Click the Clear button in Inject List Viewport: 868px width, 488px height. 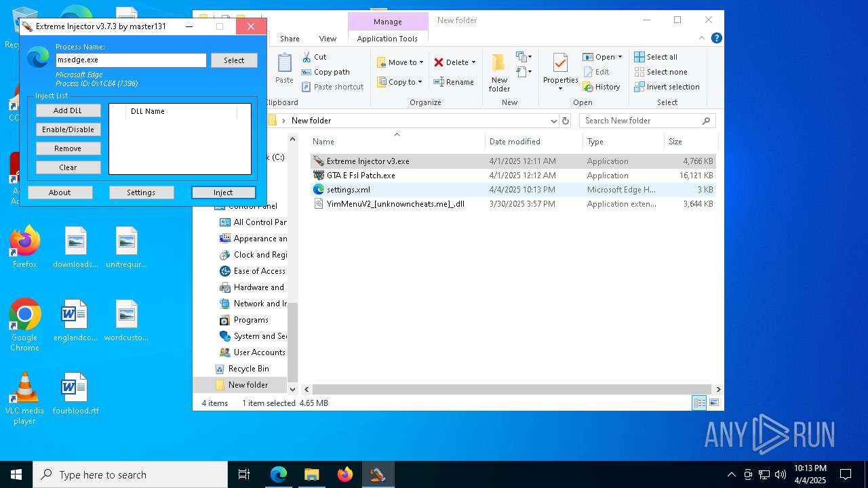[68, 167]
